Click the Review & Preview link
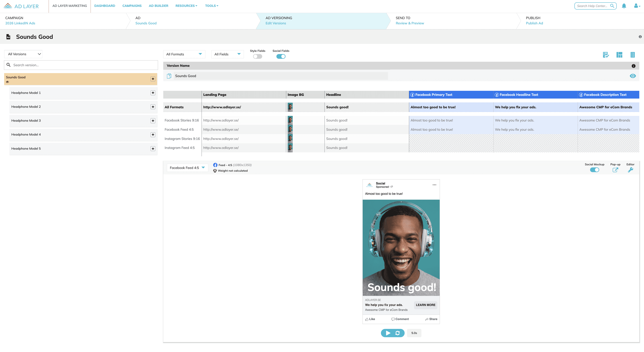Viewport: 644px width, 352px height. coord(410,23)
